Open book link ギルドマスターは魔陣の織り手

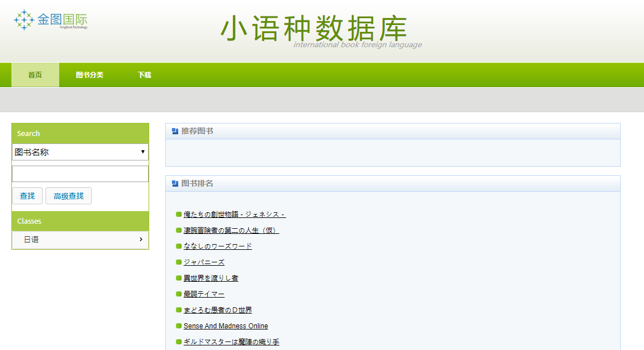coord(231,342)
